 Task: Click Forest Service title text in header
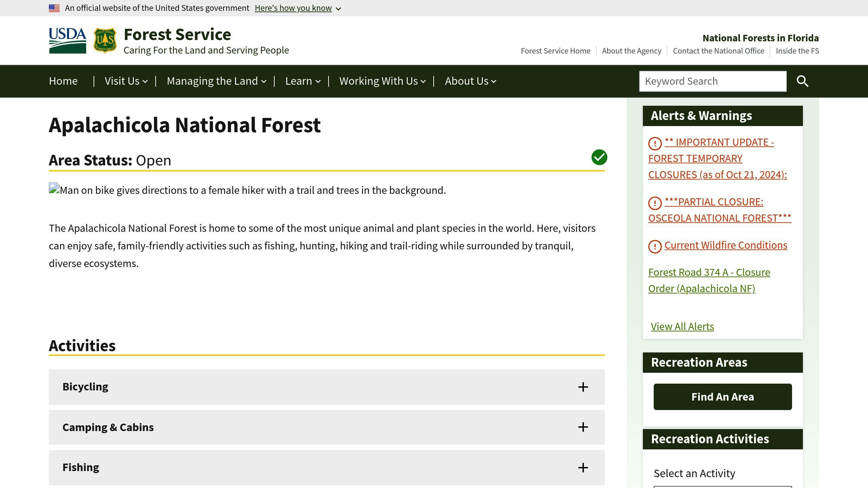pos(177,35)
